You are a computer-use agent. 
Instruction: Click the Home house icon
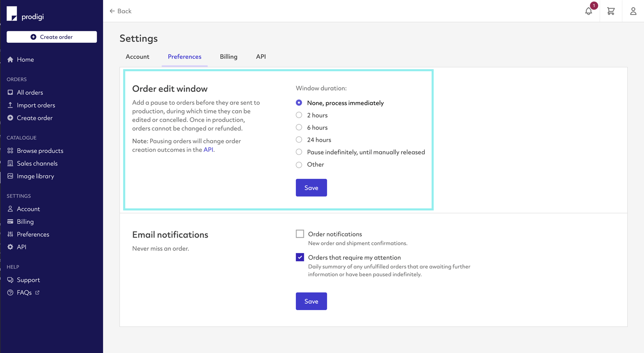click(10, 60)
